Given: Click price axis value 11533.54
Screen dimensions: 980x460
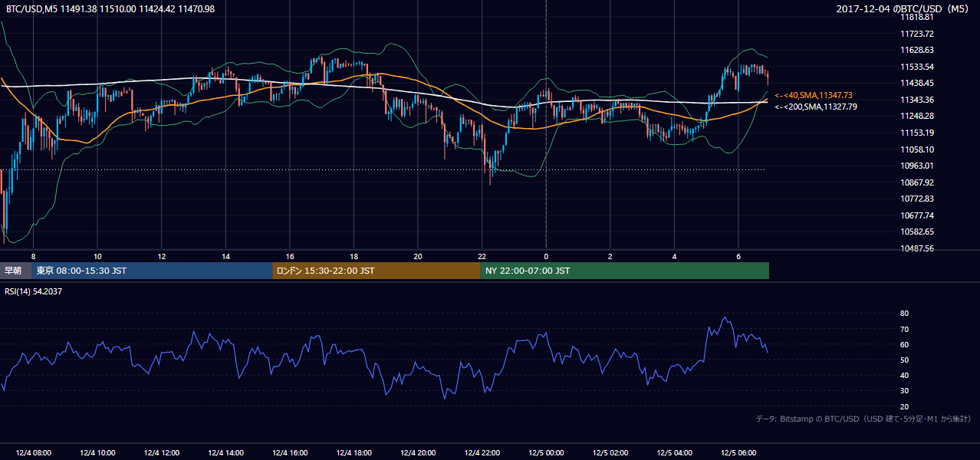Looking at the screenshot, I should click(x=917, y=67).
